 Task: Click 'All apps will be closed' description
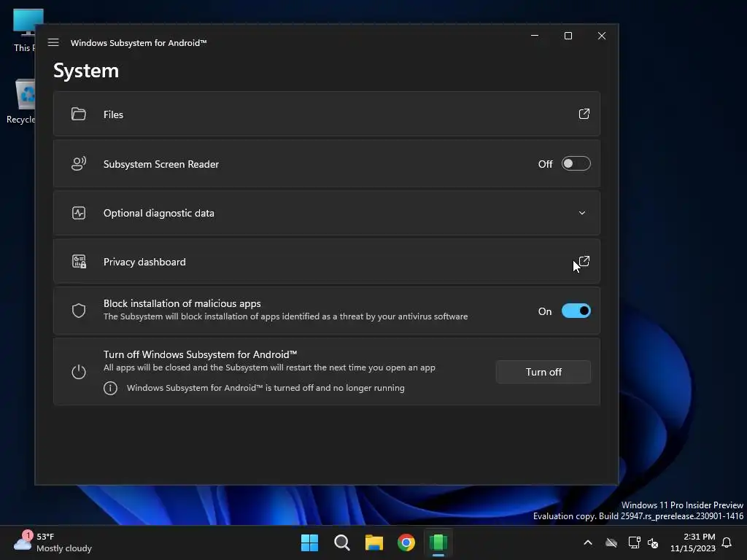pos(269,367)
